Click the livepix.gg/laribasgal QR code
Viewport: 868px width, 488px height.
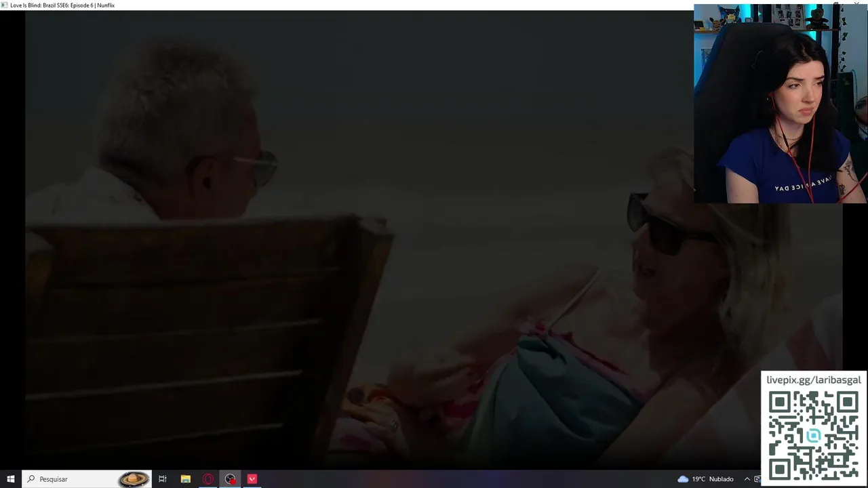[813, 435]
